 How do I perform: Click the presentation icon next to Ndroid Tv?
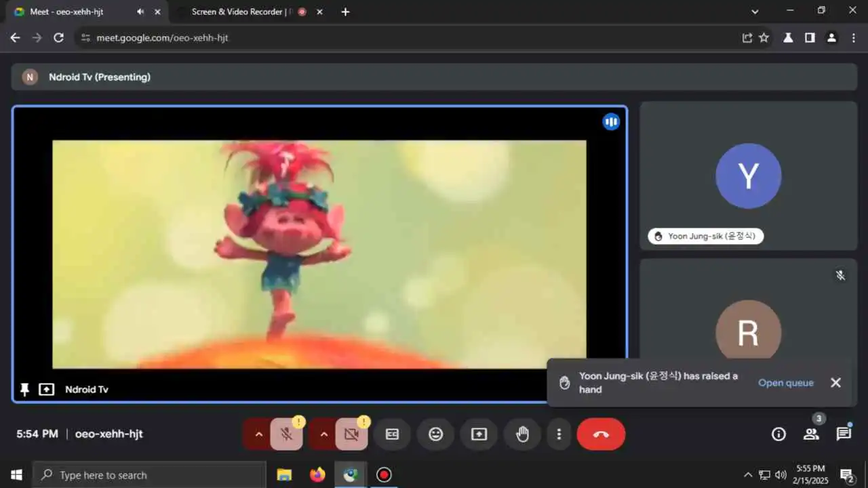[x=46, y=390]
